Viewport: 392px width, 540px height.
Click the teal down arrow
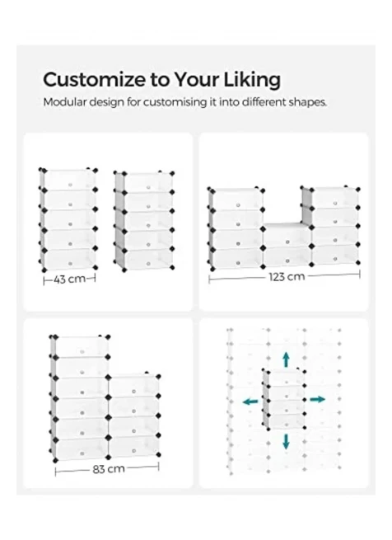(286, 441)
